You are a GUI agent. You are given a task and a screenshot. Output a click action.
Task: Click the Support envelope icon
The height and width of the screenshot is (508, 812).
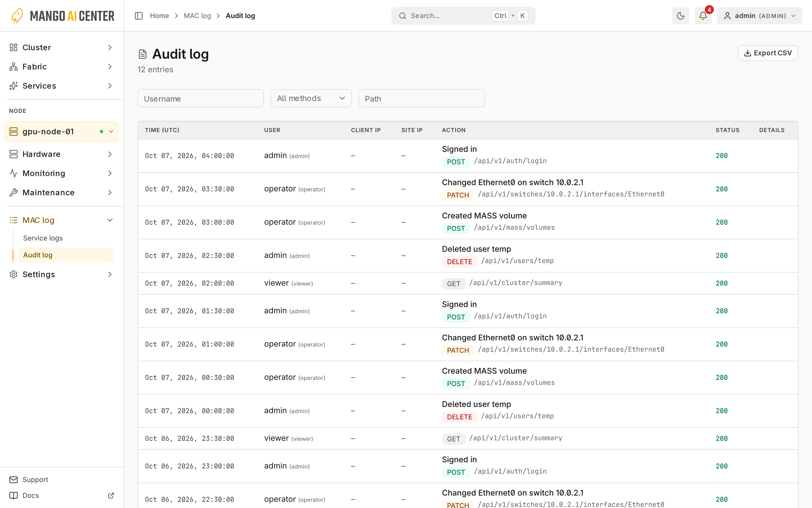click(13, 479)
